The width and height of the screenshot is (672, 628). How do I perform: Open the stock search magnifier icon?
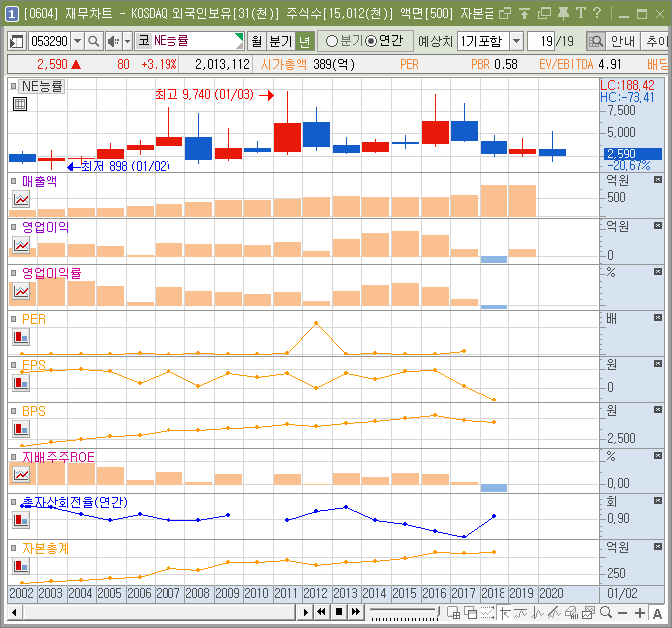tap(93, 42)
